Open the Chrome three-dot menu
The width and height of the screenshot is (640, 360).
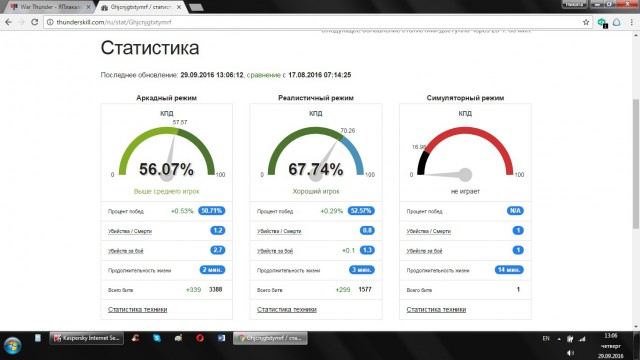[631, 22]
